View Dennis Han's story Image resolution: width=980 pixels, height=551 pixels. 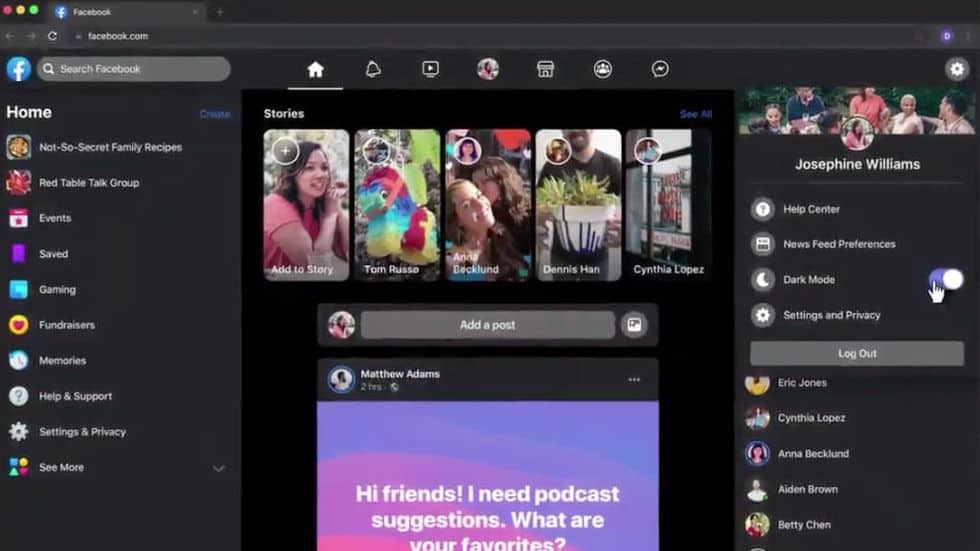pyautogui.click(x=579, y=205)
